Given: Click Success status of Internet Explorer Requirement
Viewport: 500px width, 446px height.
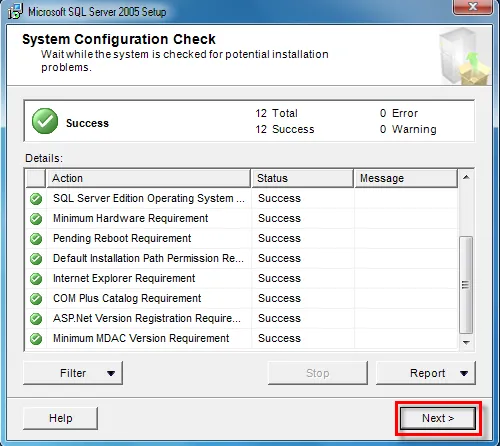Looking at the screenshot, I should tap(279, 278).
